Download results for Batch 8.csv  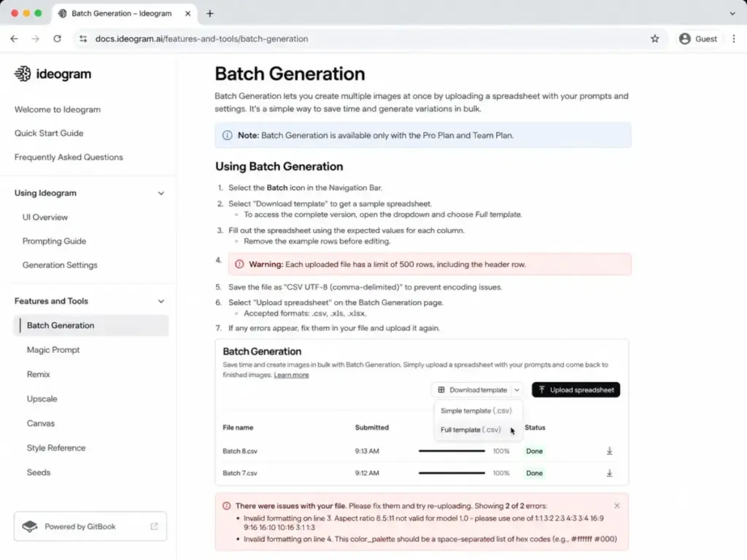609,451
